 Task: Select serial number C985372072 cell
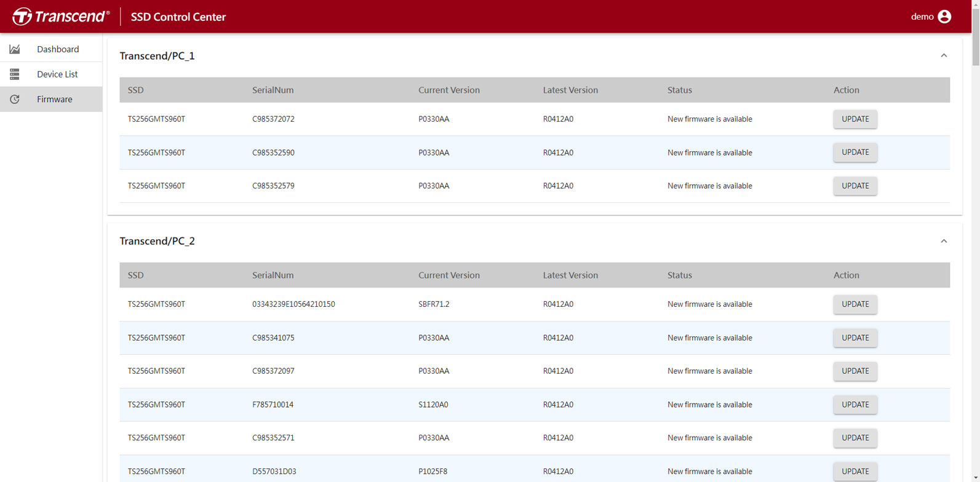273,119
